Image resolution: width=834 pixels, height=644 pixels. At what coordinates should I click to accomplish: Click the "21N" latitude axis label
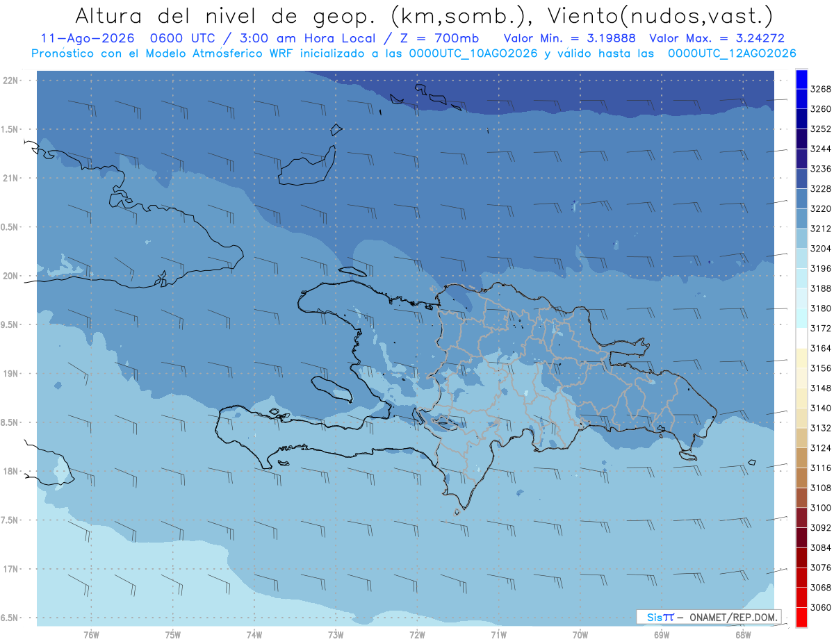[12, 179]
